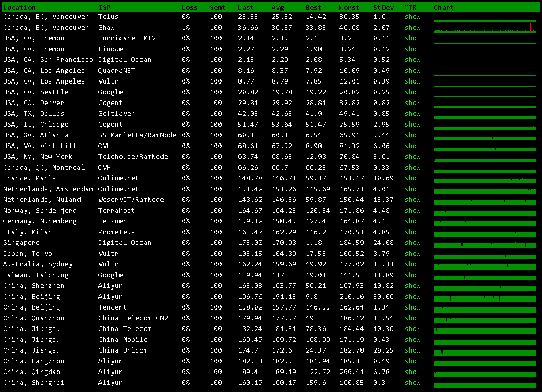The image size is (542, 392).
Task: Click the Location column header
Action: [19, 7]
